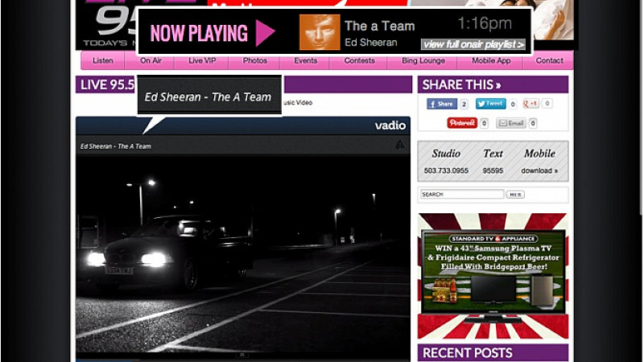Open the Mobile App menu item
The height and width of the screenshot is (362, 644).
pos(491,60)
